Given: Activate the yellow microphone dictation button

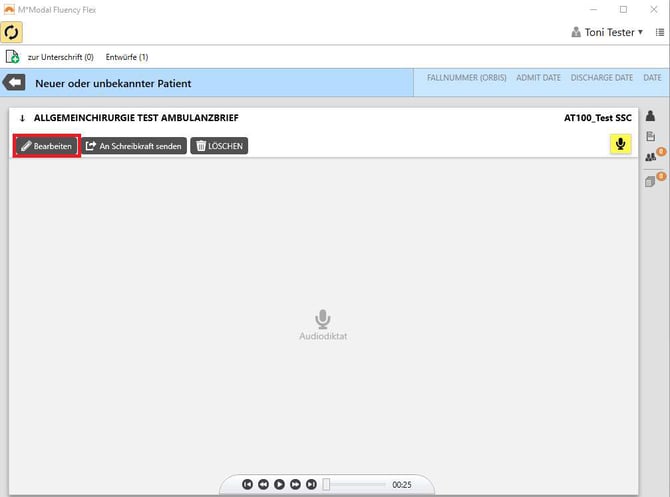Looking at the screenshot, I should click(x=621, y=145).
